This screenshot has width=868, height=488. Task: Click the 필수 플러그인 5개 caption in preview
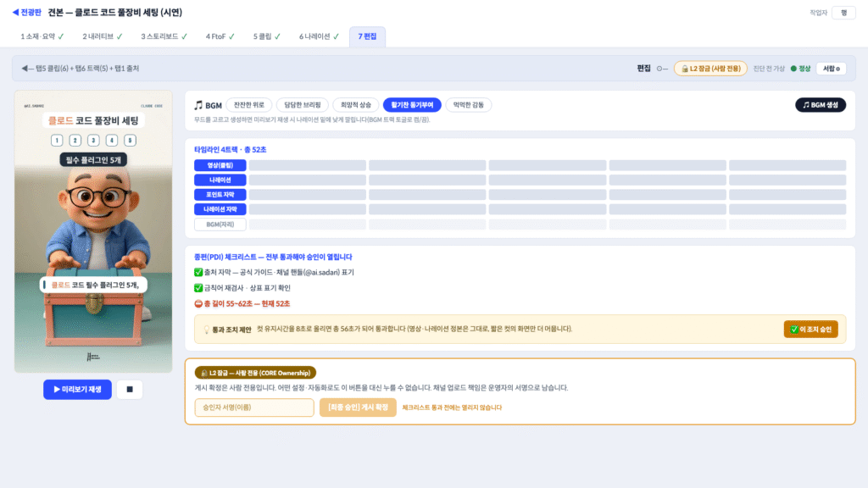(93, 160)
